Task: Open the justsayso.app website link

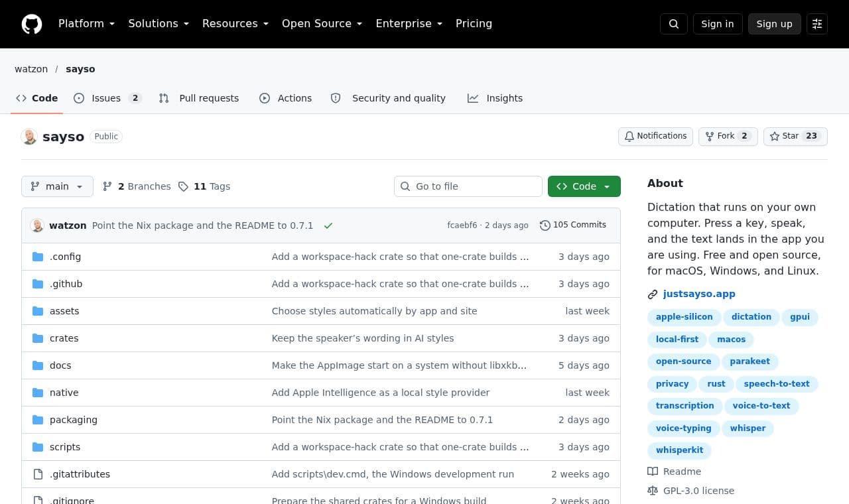Action: point(699,294)
